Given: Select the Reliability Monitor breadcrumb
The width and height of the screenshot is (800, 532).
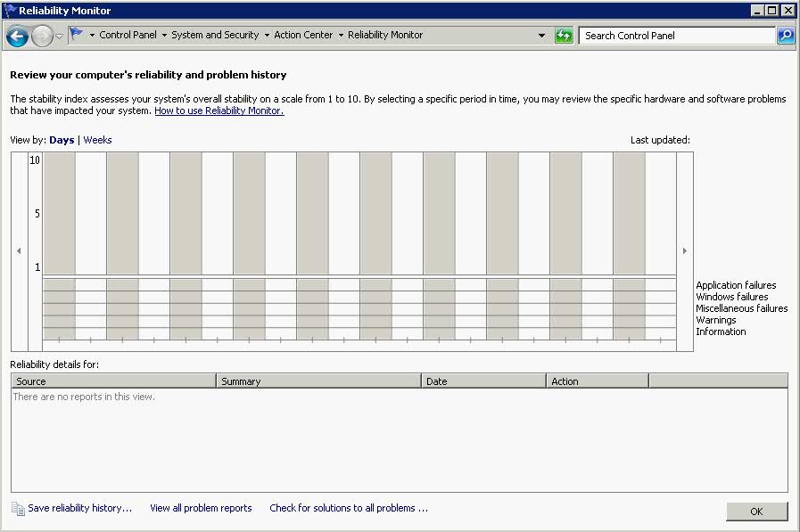Looking at the screenshot, I should [x=385, y=35].
